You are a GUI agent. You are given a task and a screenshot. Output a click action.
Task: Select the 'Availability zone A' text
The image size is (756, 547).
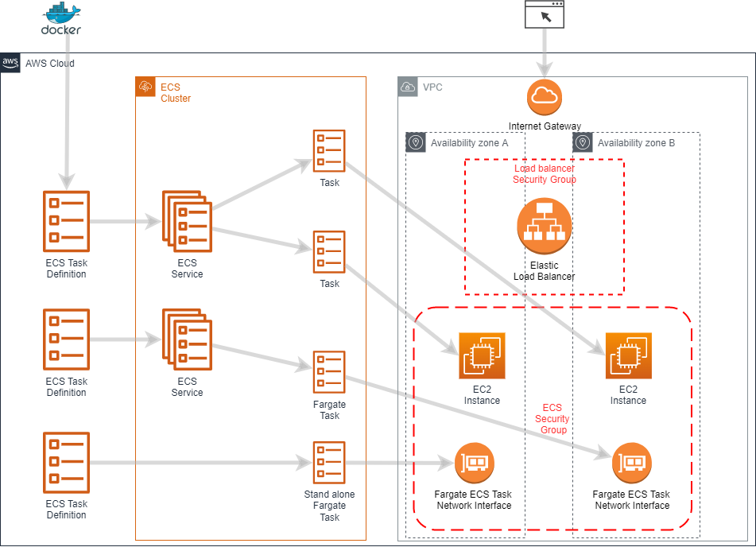[x=469, y=143]
